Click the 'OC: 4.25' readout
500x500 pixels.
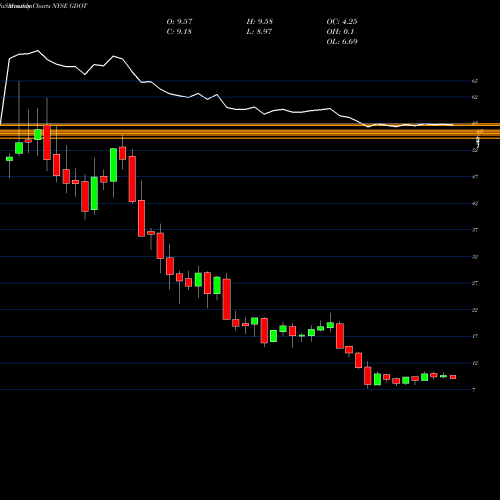coord(342,22)
